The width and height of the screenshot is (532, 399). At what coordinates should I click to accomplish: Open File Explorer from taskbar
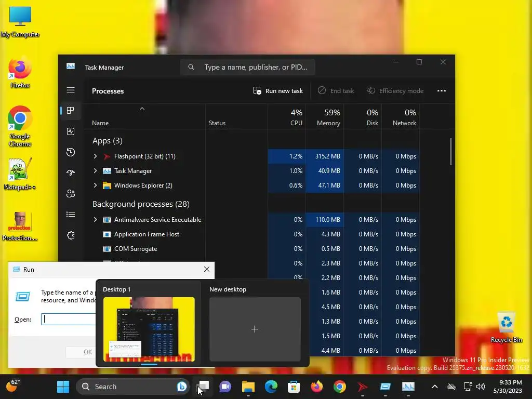[248, 387]
